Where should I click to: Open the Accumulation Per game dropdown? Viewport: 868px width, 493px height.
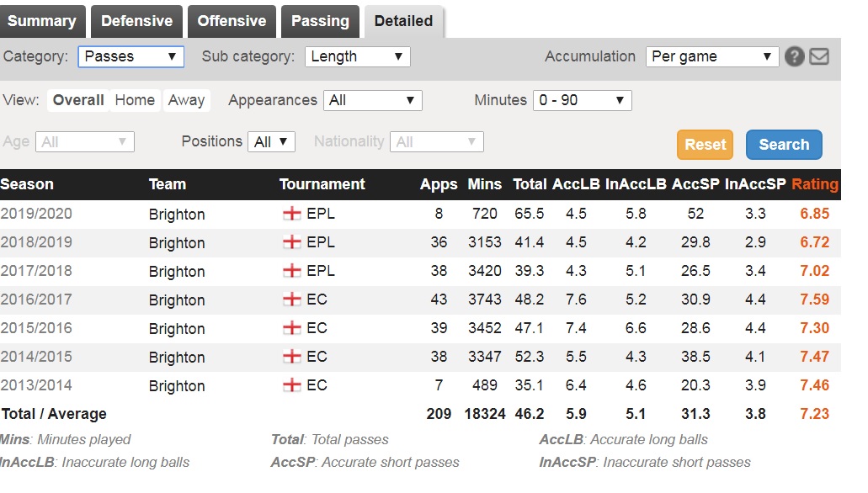click(x=712, y=56)
